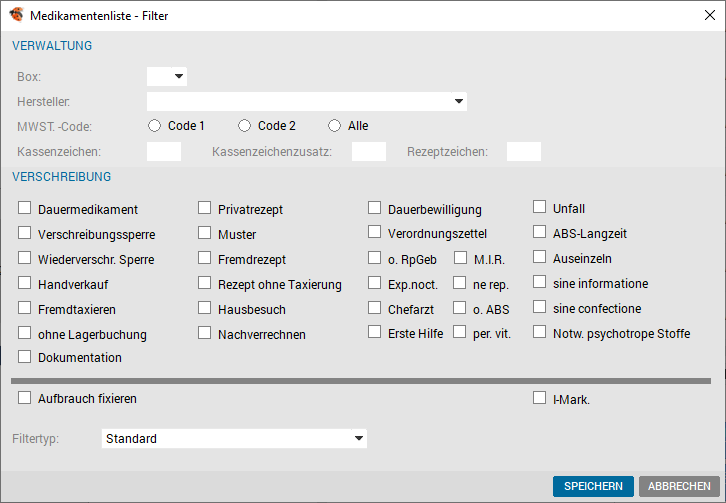
Task: Check the Hausbesuch option
Action: click(x=205, y=308)
